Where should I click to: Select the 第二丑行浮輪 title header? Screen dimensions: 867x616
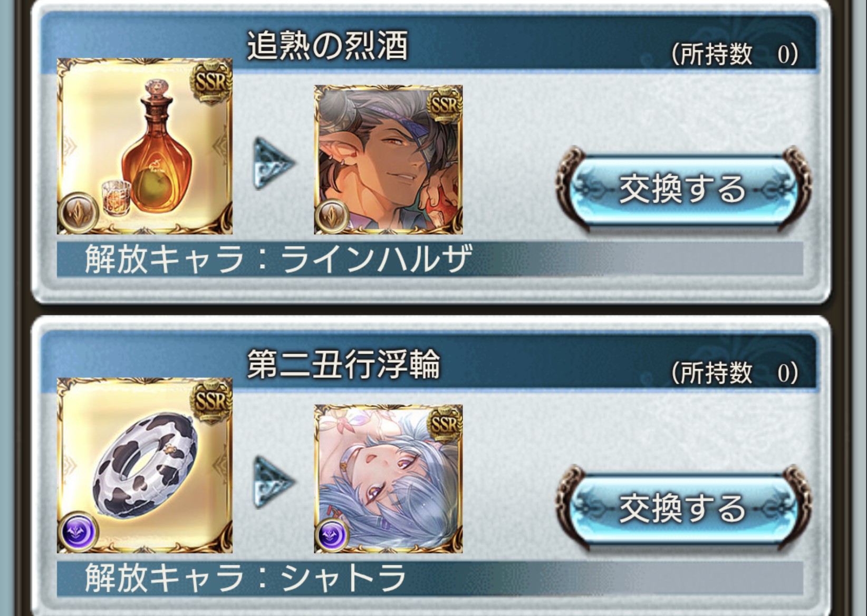point(343,364)
